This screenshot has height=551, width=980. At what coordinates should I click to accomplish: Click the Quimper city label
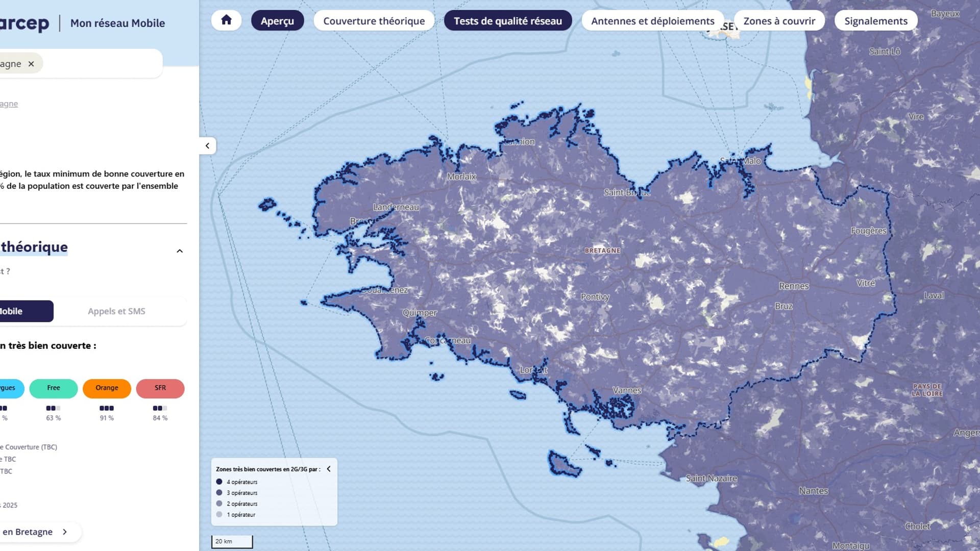[x=420, y=313]
